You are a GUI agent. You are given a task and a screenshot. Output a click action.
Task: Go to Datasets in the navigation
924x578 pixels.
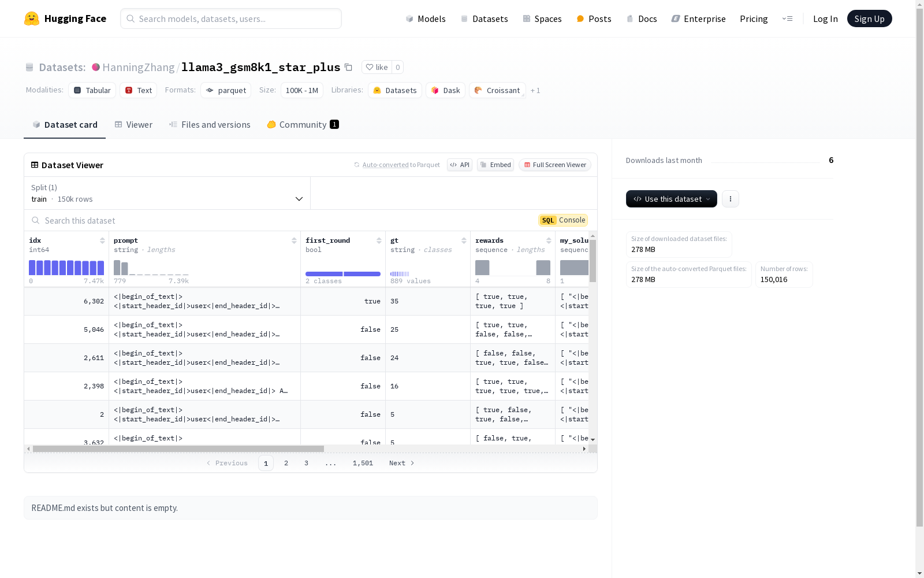(x=484, y=18)
